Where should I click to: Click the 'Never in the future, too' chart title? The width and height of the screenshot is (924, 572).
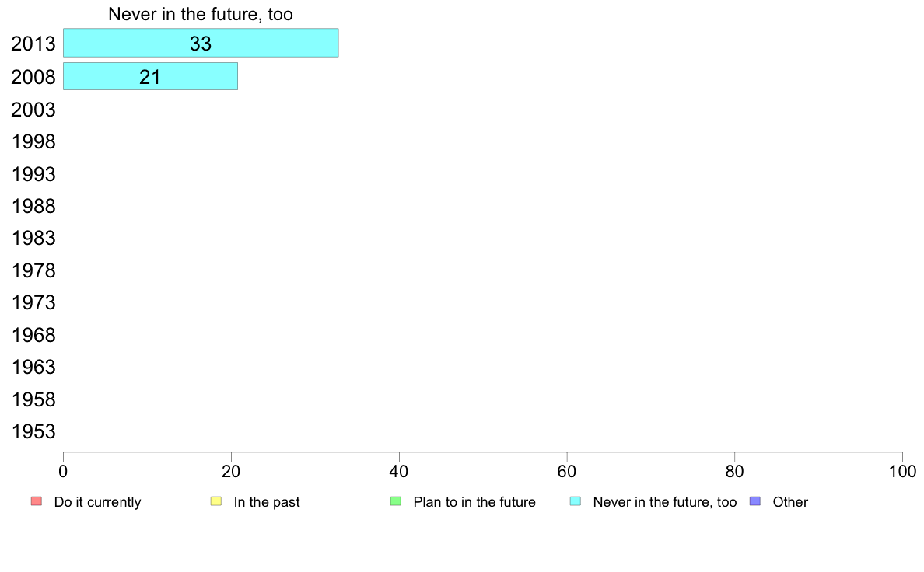[201, 14]
